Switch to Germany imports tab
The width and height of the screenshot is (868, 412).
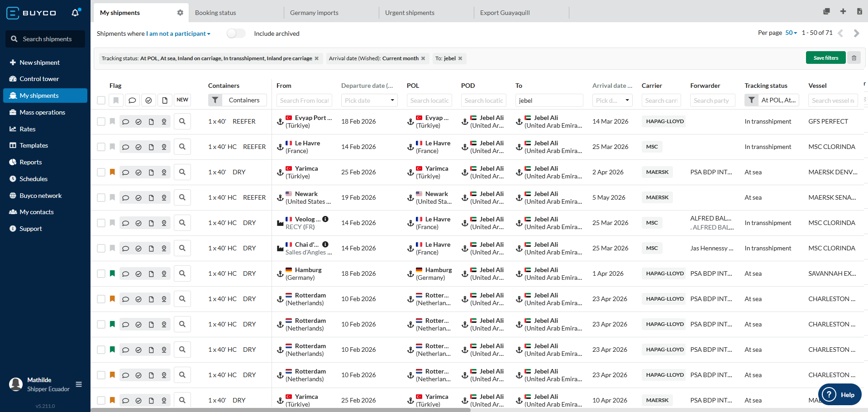coord(314,13)
